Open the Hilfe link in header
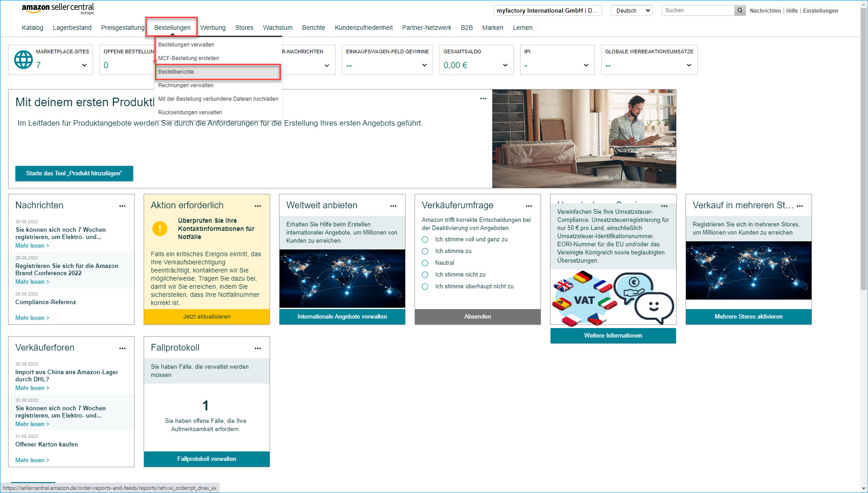Viewport: 868px width, 493px height. [x=792, y=11]
